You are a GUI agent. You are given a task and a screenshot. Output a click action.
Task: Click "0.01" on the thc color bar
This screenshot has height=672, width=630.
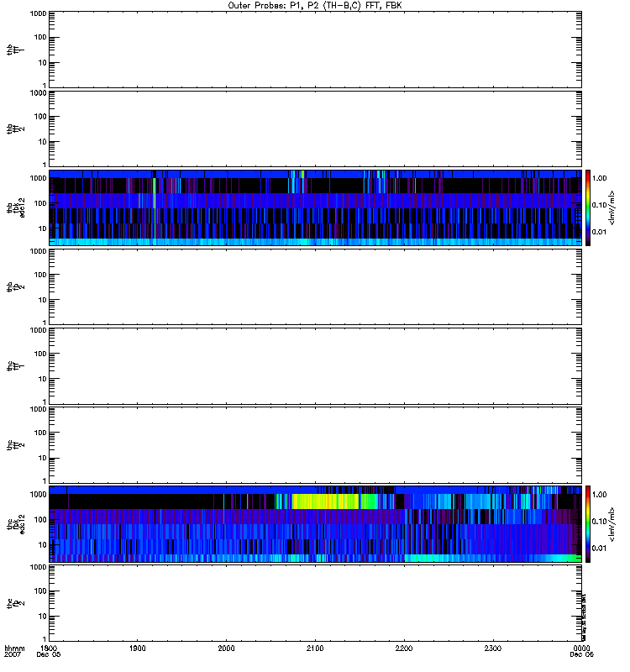click(x=599, y=549)
